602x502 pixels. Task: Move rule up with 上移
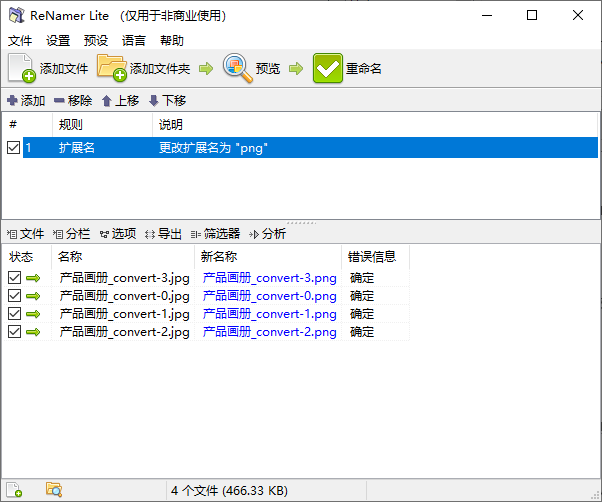click(x=120, y=101)
